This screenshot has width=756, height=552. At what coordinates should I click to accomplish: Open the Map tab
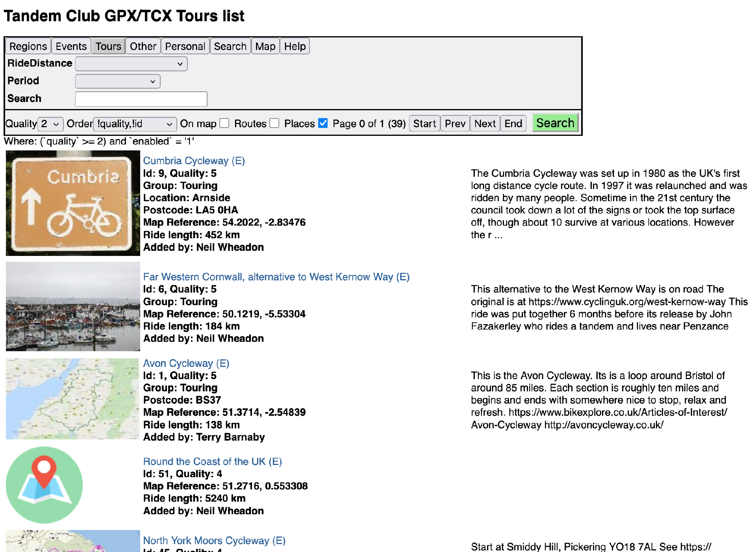pyautogui.click(x=265, y=46)
